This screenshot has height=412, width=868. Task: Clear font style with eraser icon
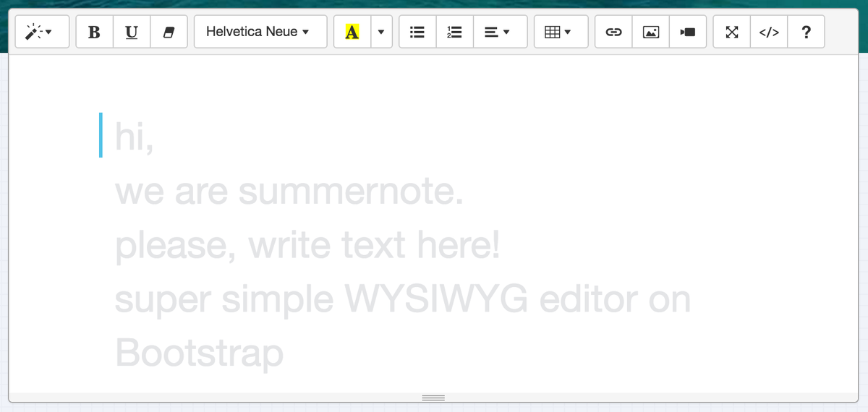(x=169, y=32)
